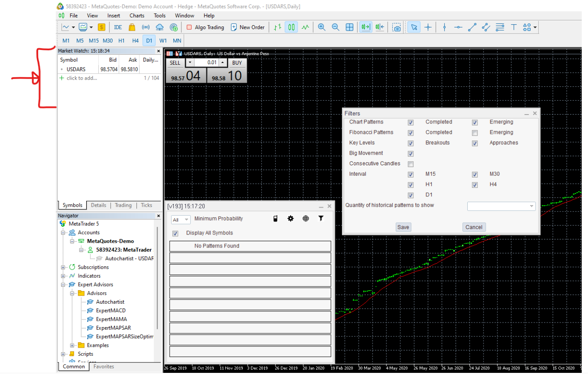Open trading Signals icon
The height and width of the screenshot is (376, 588).
pos(145,27)
